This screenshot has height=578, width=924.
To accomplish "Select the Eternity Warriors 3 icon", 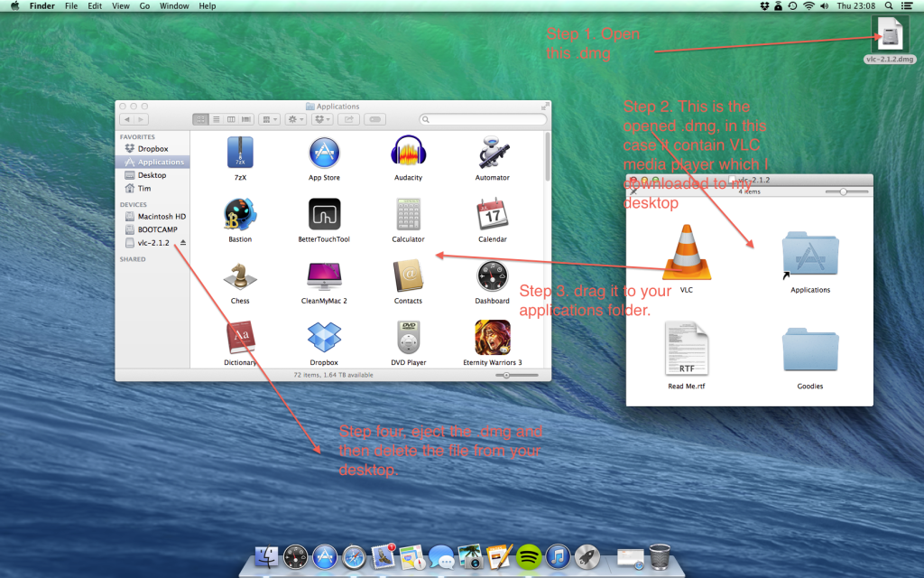I will [x=492, y=338].
